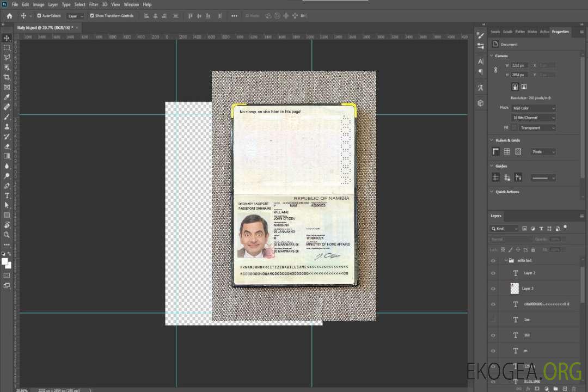This screenshot has height=392, width=588.
Task: Pick the Horizontal Type tool
Action: 7,195
